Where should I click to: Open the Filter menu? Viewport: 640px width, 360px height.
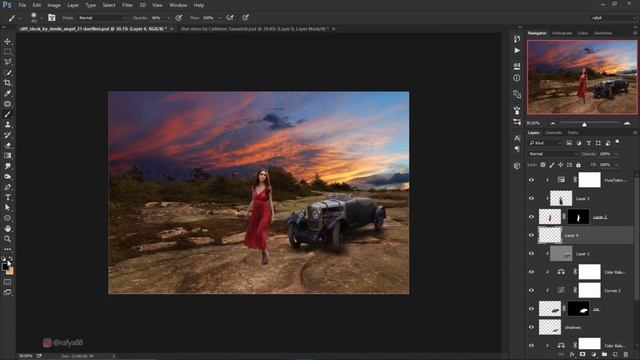[127, 5]
